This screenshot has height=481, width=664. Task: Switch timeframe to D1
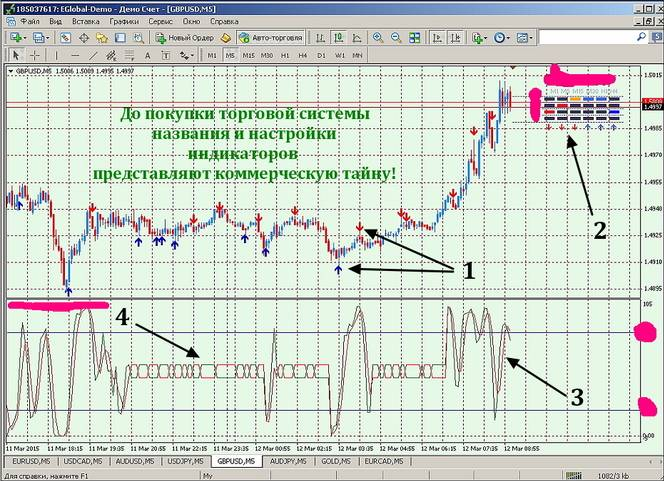(323, 55)
